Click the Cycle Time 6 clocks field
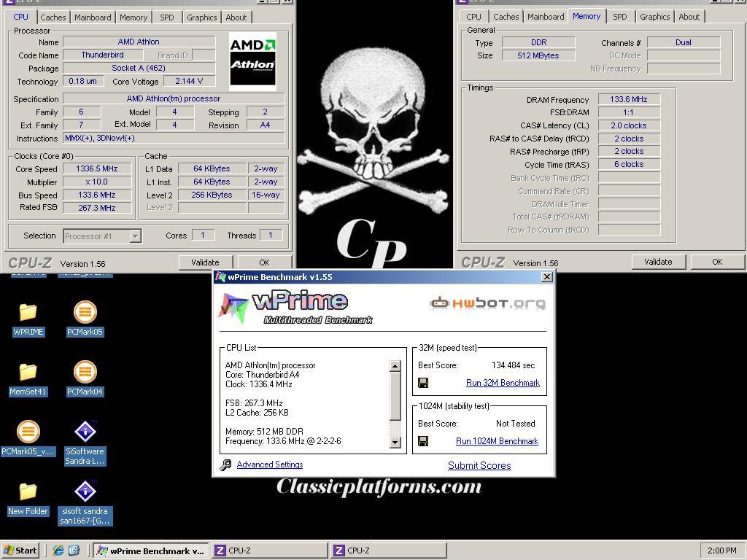The image size is (747, 560). point(629,164)
